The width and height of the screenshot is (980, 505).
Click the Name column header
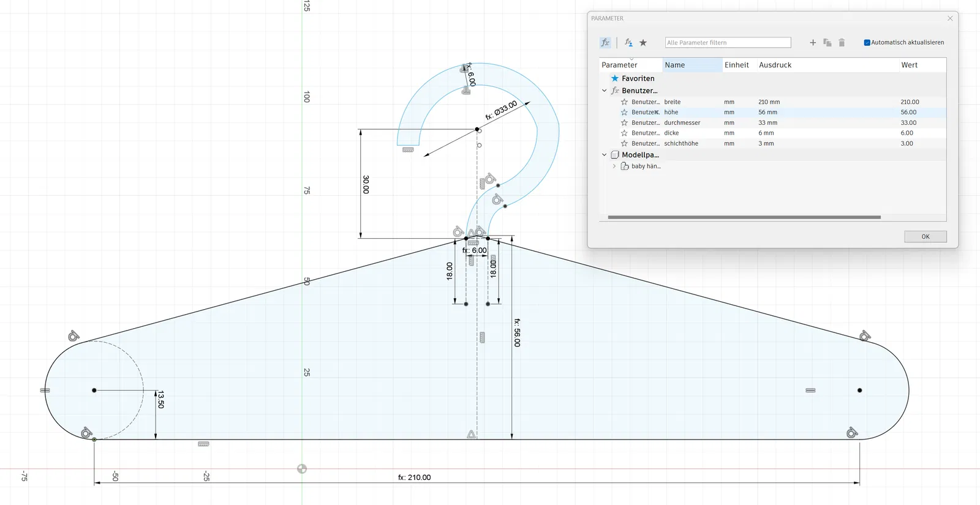692,65
